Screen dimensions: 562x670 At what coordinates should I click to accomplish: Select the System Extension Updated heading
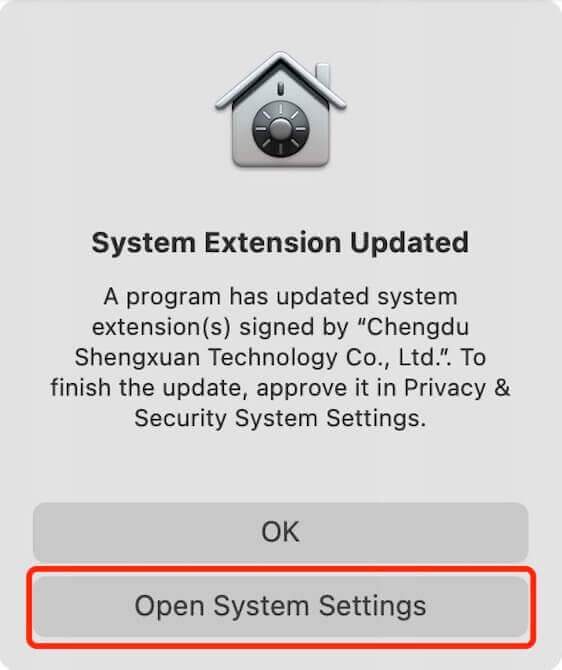pos(280,243)
